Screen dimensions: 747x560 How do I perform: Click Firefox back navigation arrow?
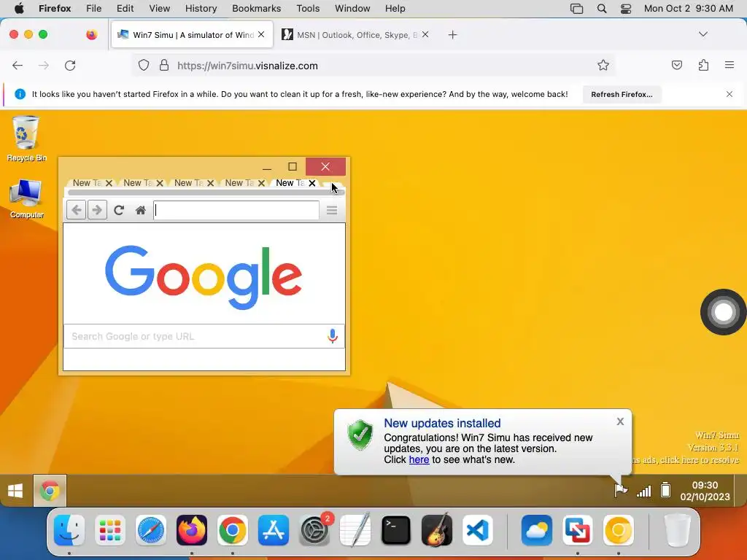pos(18,66)
